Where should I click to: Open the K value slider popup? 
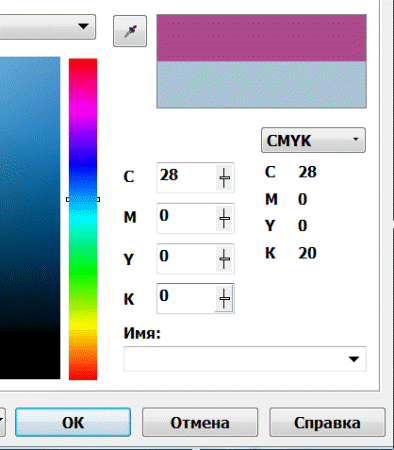(224, 299)
